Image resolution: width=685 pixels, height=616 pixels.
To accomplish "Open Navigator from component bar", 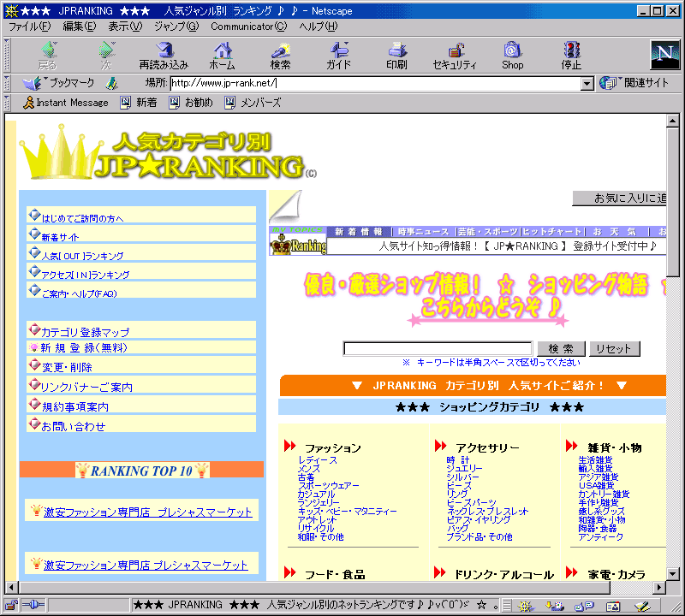I will 526,606.
